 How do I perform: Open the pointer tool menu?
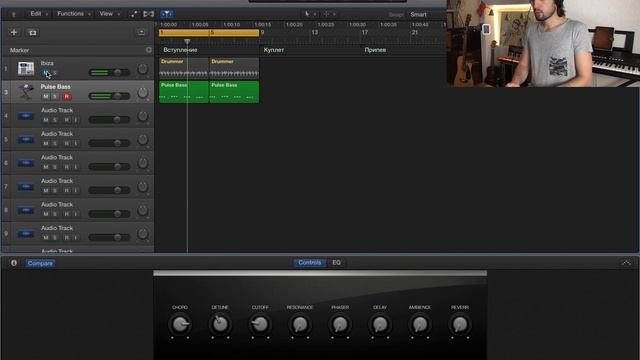309,14
